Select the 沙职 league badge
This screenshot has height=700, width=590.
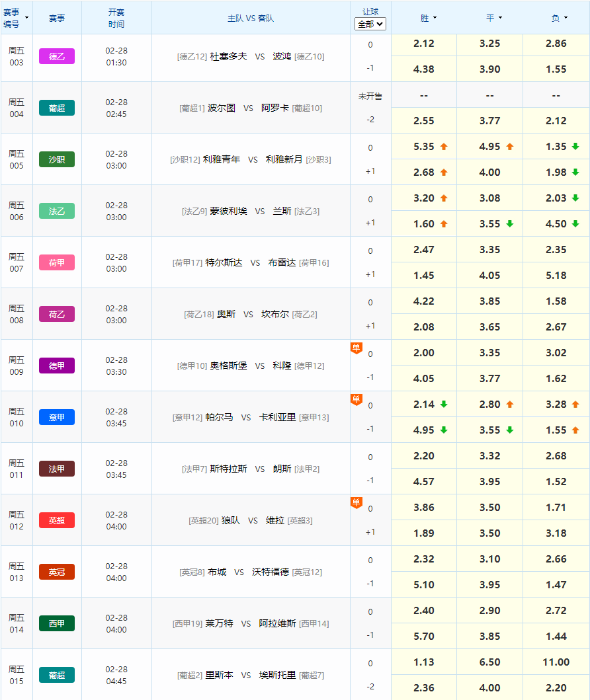(57, 159)
